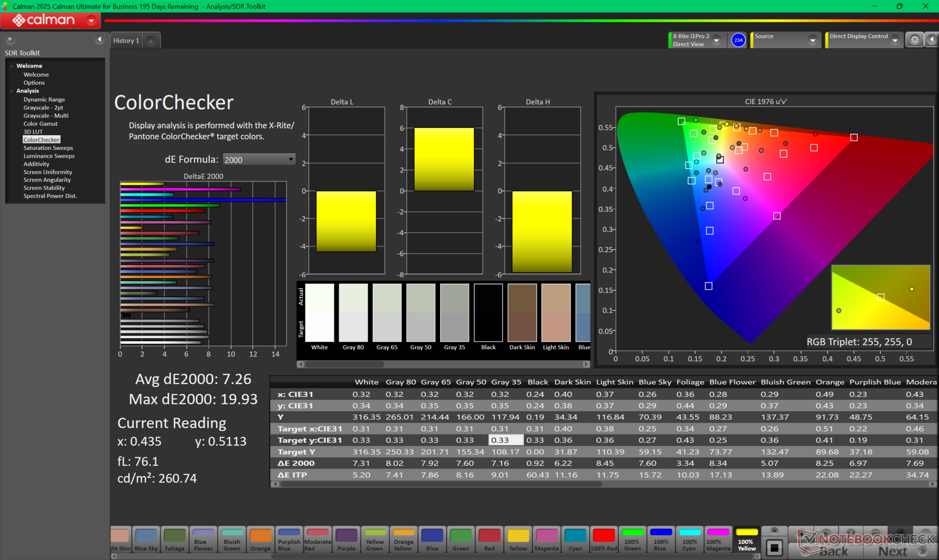Expand the X-Rite i1Pro 2 meter dropdown
Screen dimensions: 939x560
(x=716, y=41)
